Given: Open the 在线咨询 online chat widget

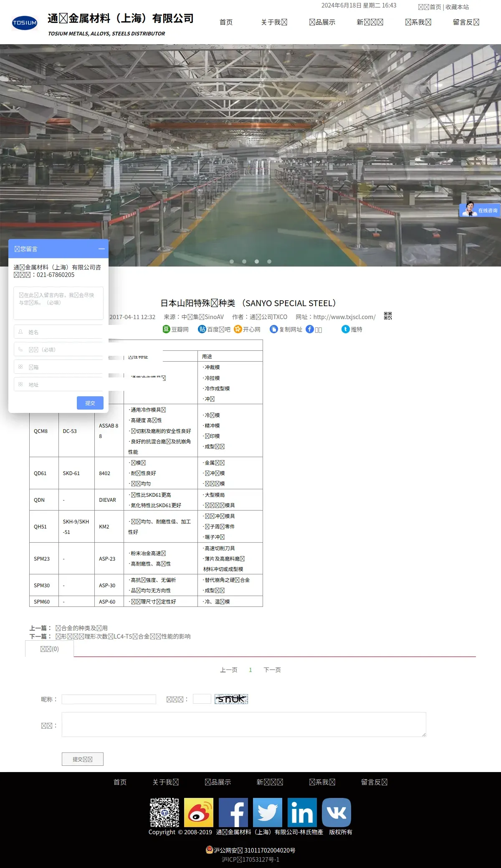Looking at the screenshot, I should [x=480, y=210].
